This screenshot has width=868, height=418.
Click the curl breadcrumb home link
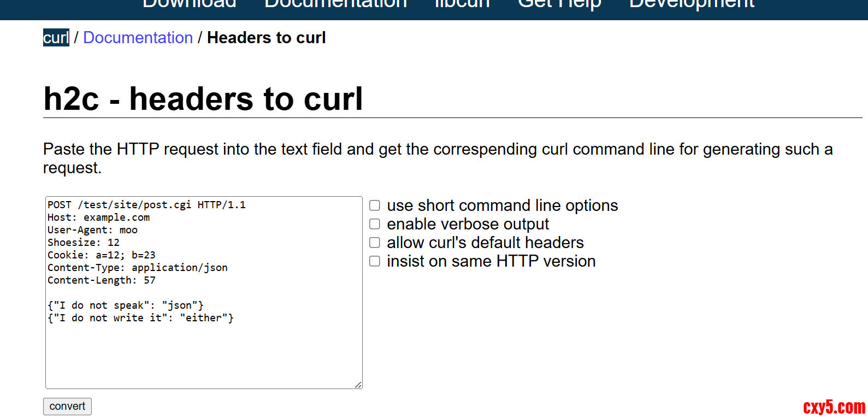click(56, 38)
